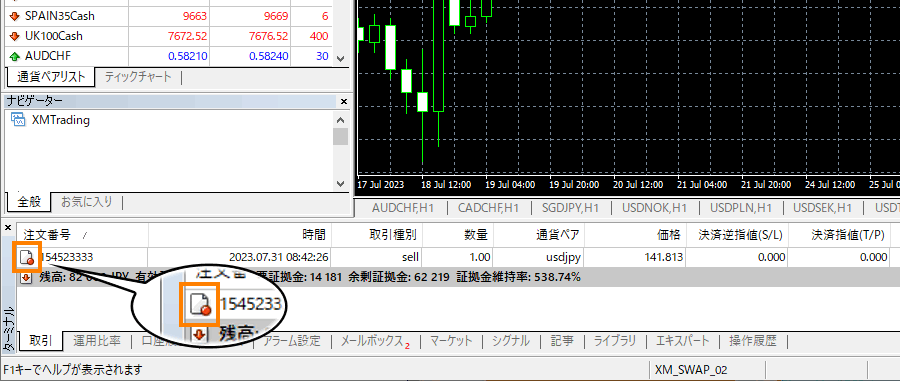Click the green up arrow beside AUDCHF
The image size is (900, 381).
14,56
